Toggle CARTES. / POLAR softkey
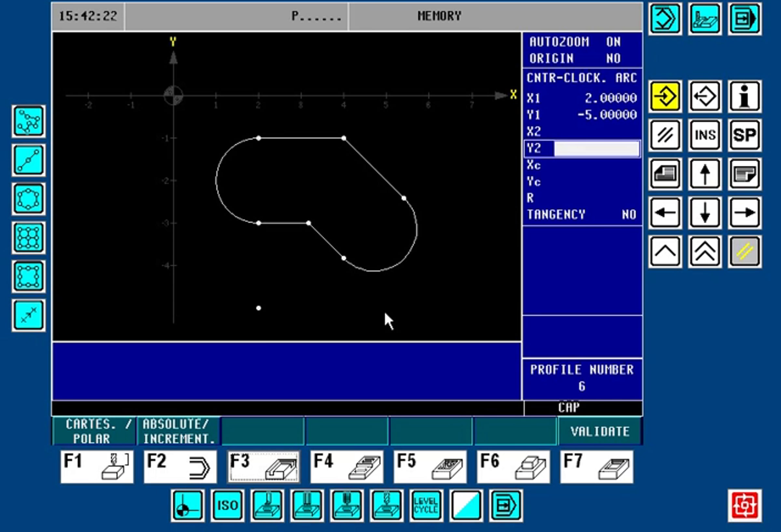 pos(94,431)
